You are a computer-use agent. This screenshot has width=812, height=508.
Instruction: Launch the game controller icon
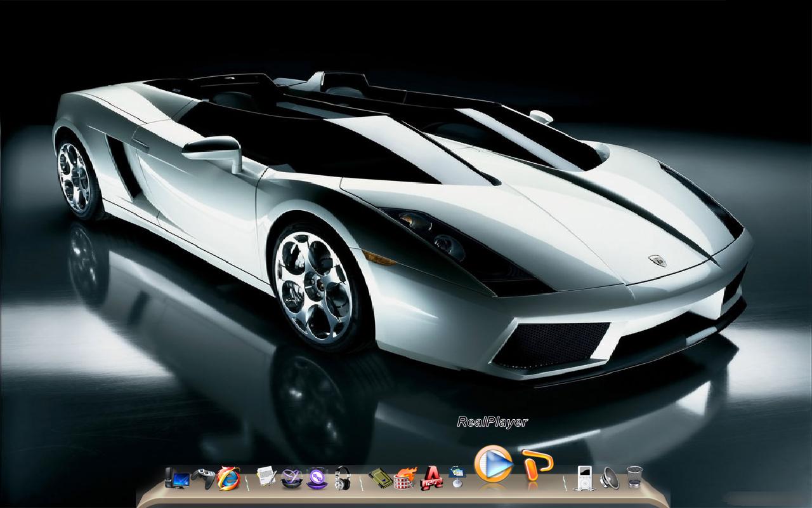click(202, 478)
